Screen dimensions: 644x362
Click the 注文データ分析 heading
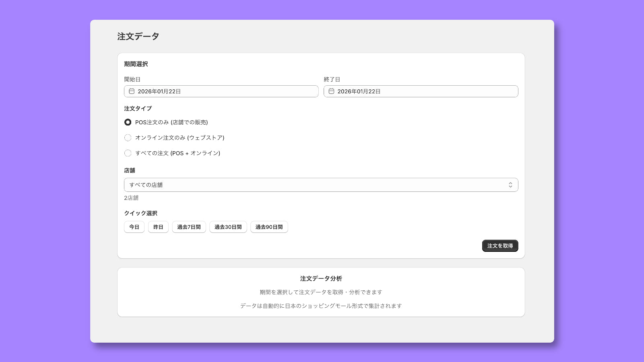click(x=321, y=278)
